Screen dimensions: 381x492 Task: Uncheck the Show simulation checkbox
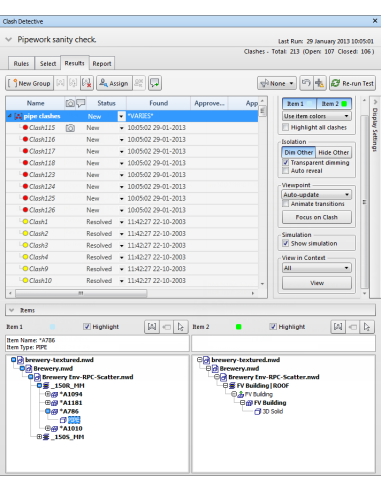click(286, 243)
